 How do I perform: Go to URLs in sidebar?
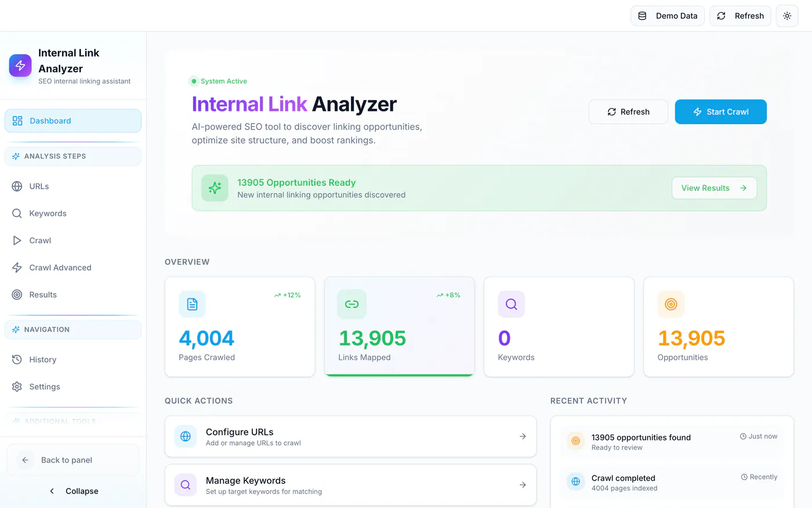[73, 186]
